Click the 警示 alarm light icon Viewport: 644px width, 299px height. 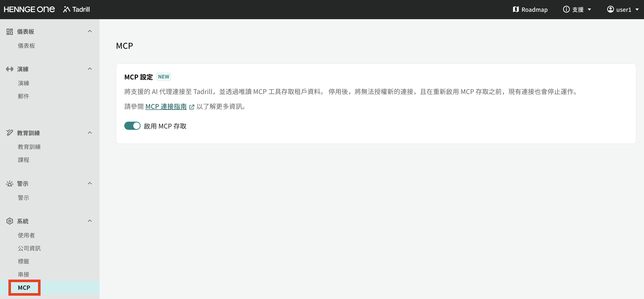coord(10,183)
